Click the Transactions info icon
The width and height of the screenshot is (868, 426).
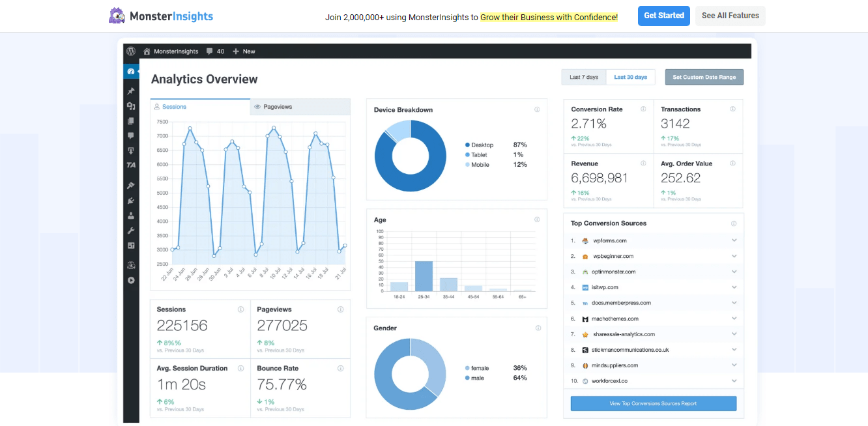tap(732, 109)
